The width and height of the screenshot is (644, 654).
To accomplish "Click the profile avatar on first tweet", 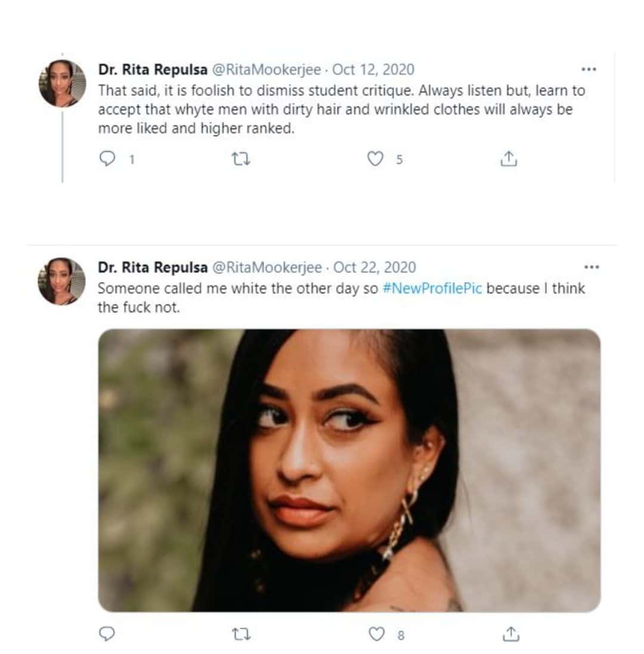I will pyautogui.click(x=62, y=83).
